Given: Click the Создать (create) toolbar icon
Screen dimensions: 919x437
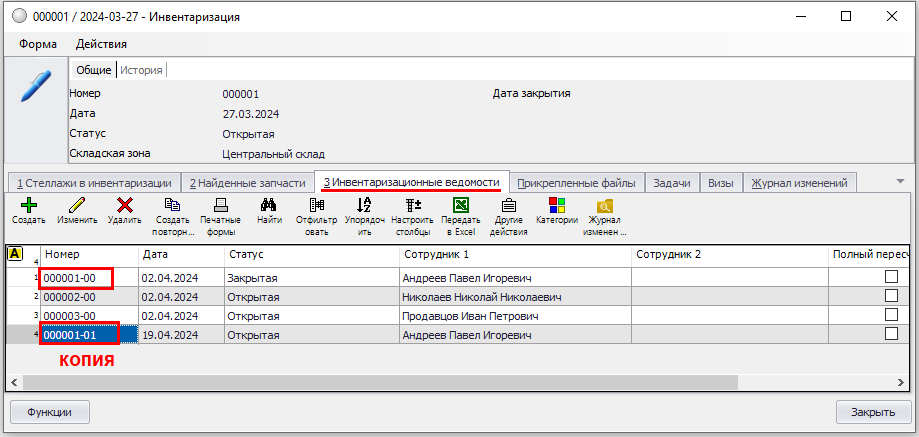Looking at the screenshot, I should tap(28, 205).
